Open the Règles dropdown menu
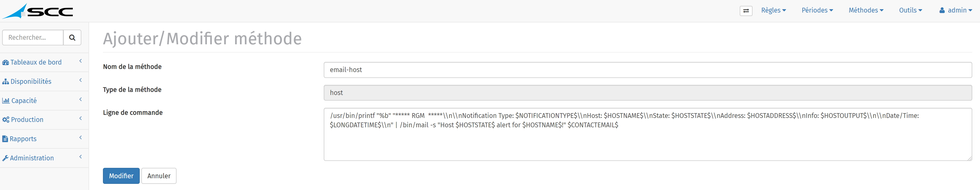 pos(773,10)
